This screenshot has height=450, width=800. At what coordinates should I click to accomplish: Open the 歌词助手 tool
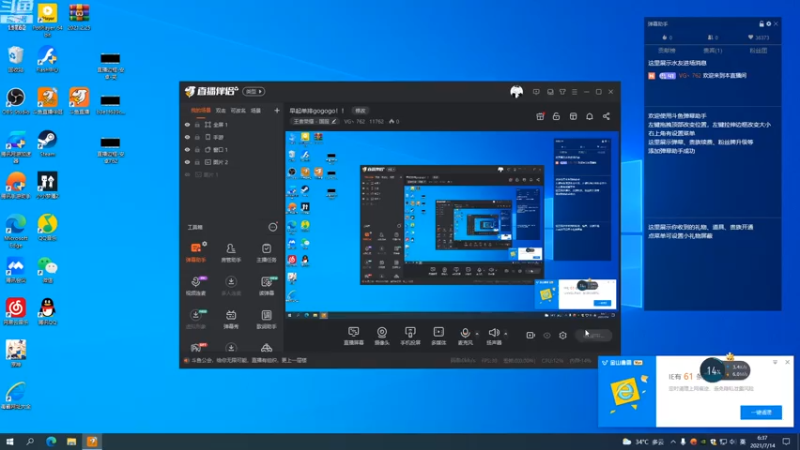point(266,319)
